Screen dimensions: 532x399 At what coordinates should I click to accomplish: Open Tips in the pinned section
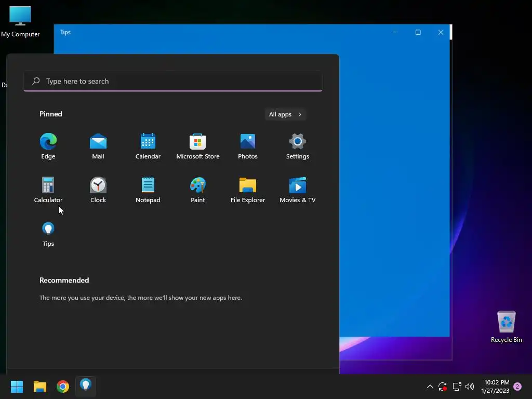[48, 234]
